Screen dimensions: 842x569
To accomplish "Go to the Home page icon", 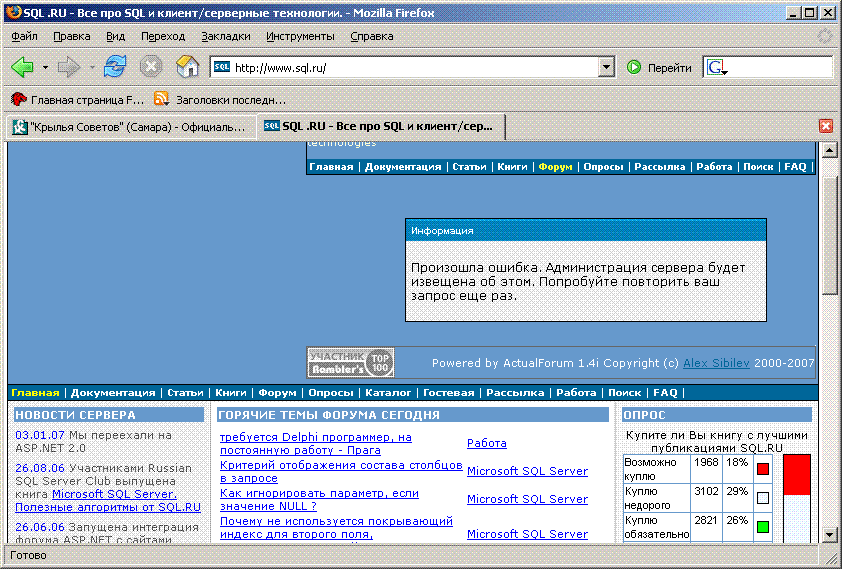I will (186, 67).
